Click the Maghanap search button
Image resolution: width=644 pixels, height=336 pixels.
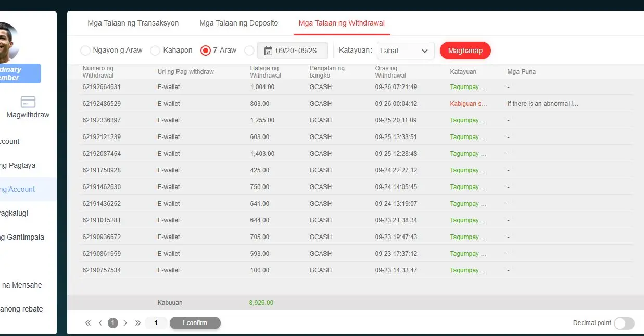coord(465,51)
